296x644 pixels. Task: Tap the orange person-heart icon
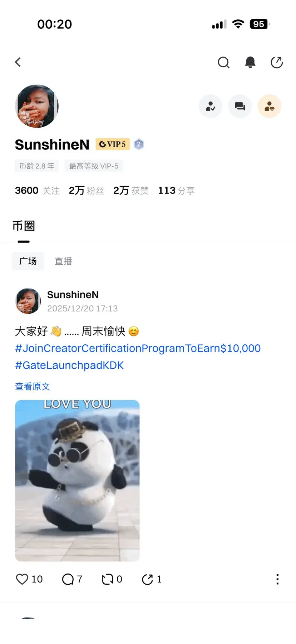pos(269,106)
